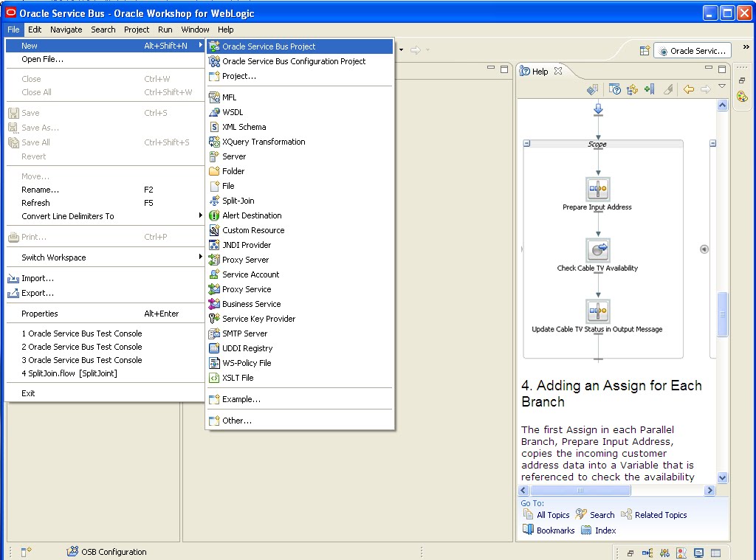Expand the New submenu arrow
Screen dimensions: 756x560
[x=201, y=45]
